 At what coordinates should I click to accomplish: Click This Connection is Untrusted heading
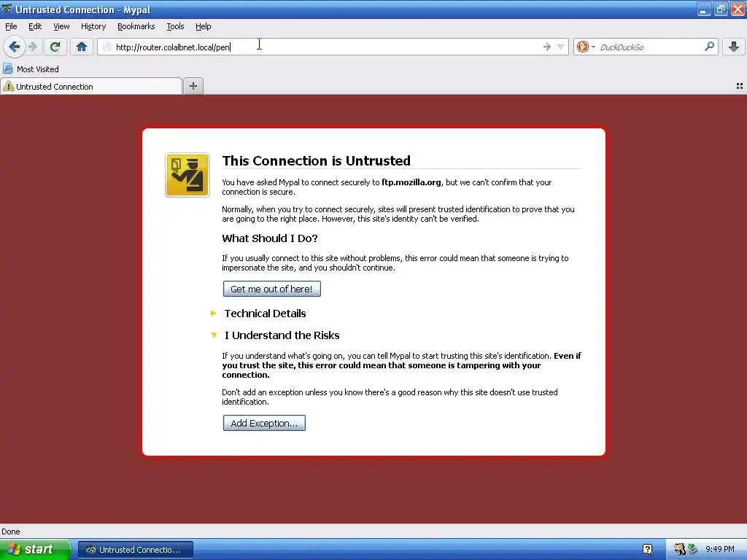point(316,160)
